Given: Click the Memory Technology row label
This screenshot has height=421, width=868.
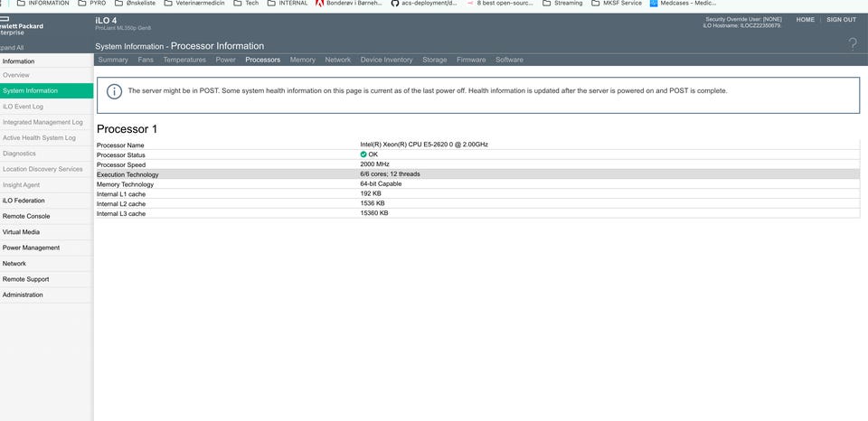Looking at the screenshot, I should [125, 184].
